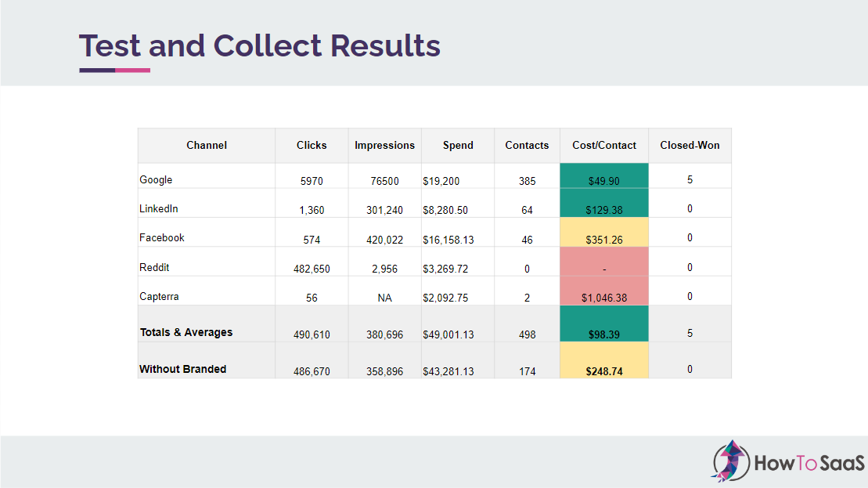Viewport: 868px width, 488px height.
Task: Click the Totals & Averages row label
Action: tap(186, 332)
